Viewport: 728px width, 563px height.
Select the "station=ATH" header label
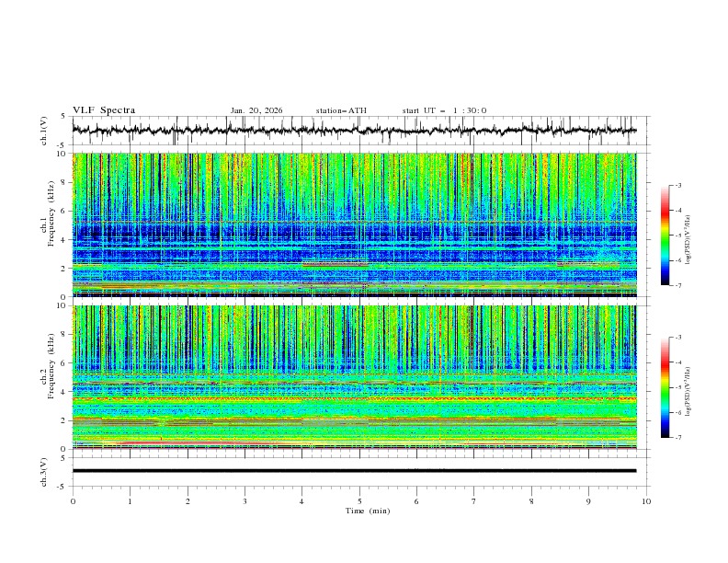tap(341, 110)
